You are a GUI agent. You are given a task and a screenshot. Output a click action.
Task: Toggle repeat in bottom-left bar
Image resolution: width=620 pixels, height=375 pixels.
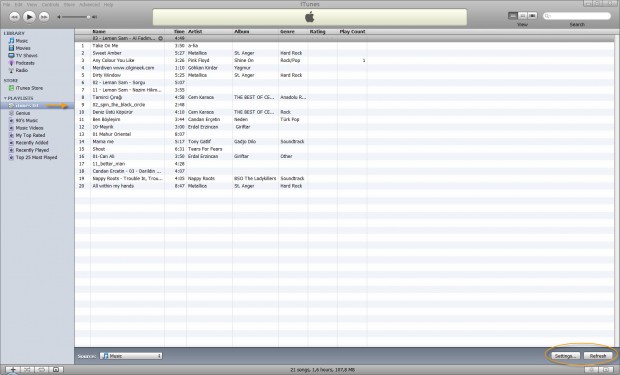pos(42,370)
